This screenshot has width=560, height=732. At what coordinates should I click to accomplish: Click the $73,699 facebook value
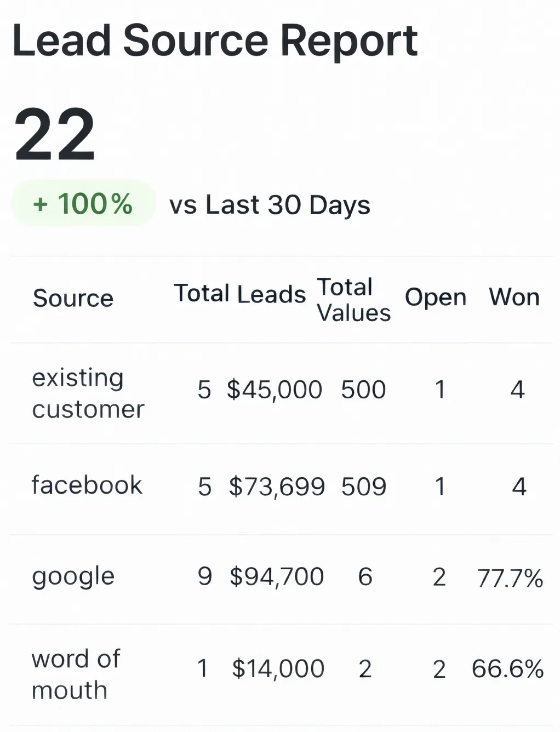point(277,487)
